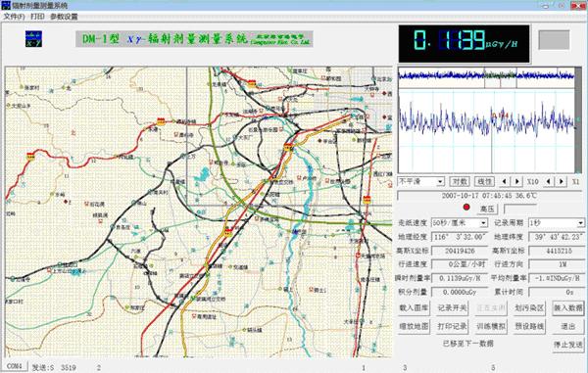Open the 记录周期 dropdown
This screenshot has height=373, width=588.
pyautogui.click(x=557, y=223)
